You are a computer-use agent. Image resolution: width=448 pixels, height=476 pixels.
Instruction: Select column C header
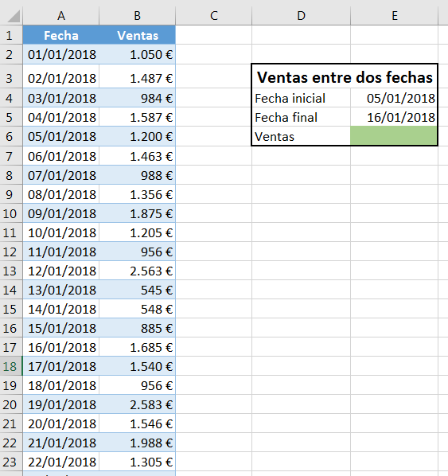214,15
